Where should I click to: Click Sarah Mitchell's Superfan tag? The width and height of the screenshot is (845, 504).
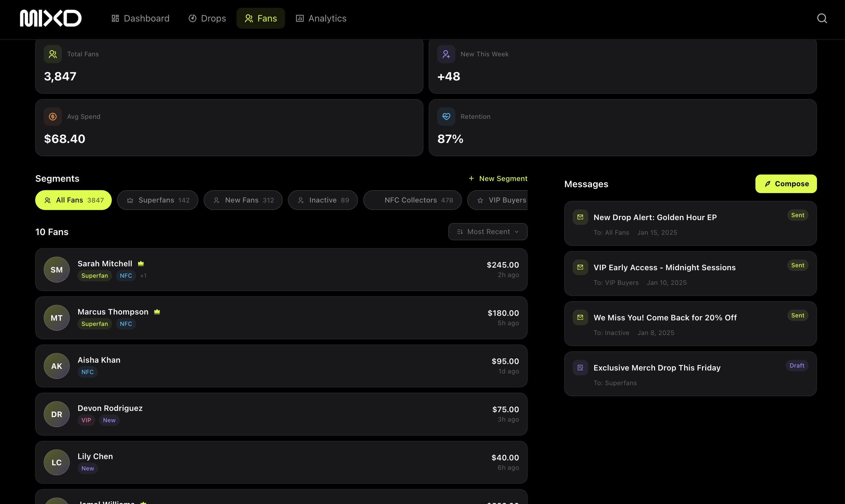tap(94, 275)
